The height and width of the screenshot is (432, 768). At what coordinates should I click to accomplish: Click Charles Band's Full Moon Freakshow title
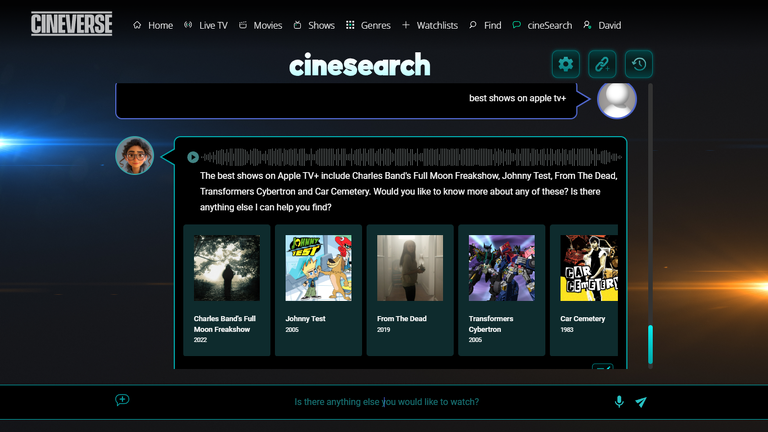coord(224,324)
